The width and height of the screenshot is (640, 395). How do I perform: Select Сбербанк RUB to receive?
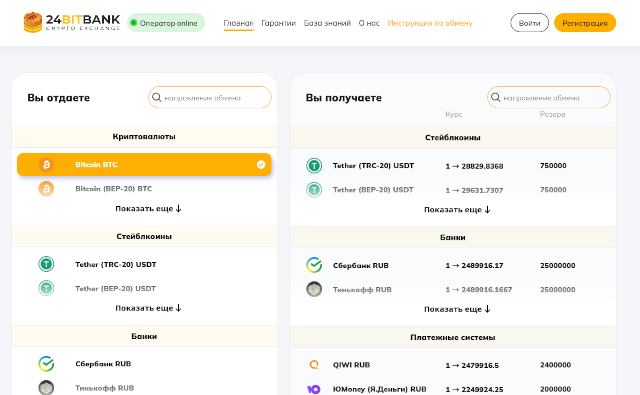(453, 265)
